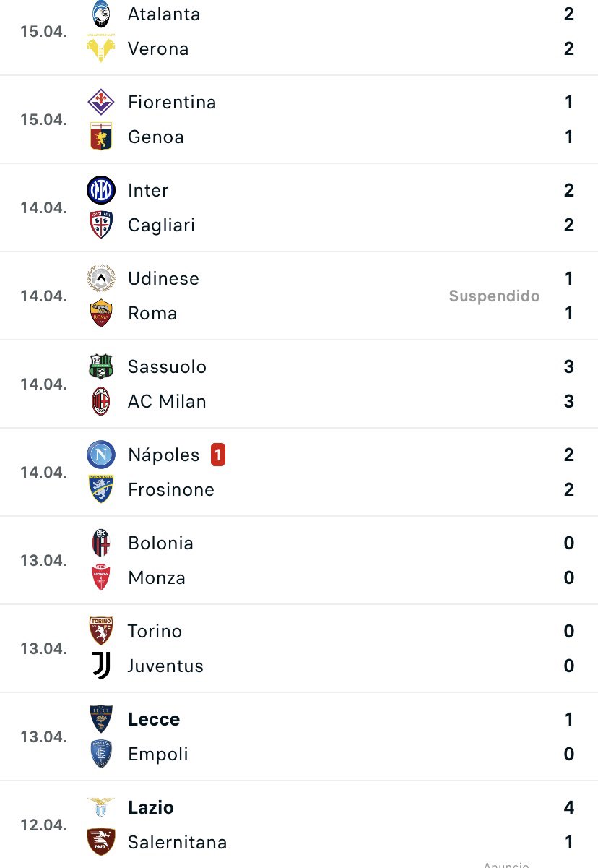Select the Inter club badge
Image resolution: width=598 pixels, height=868 pixels.
point(101,190)
